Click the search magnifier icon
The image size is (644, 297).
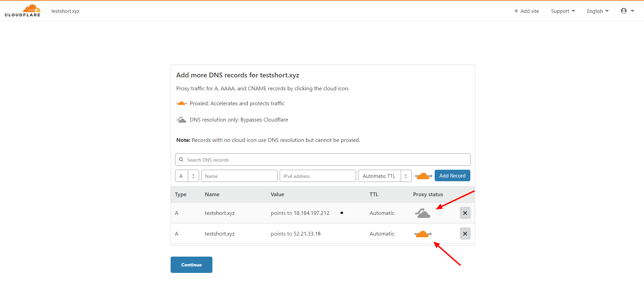pyautogui.click(x=181, y=160)
